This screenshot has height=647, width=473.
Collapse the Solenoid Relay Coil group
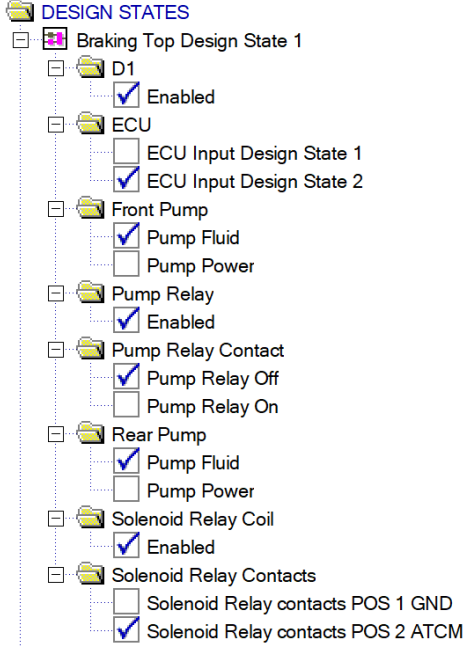pos(56,519)
